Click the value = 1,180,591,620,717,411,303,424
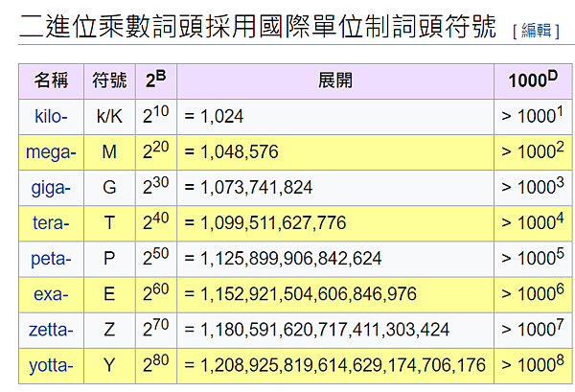The width and height of the screenshot is (575, 392). (317, 330)
